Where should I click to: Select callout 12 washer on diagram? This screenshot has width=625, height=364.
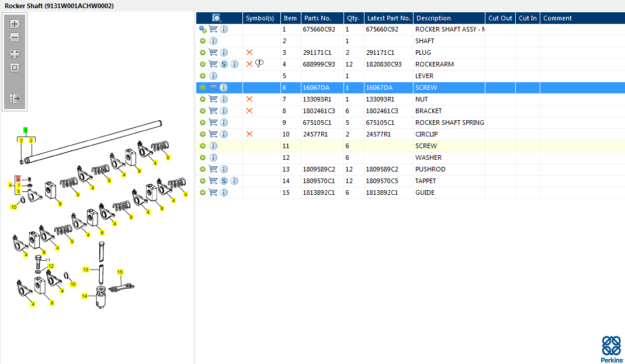coord(51,266)
